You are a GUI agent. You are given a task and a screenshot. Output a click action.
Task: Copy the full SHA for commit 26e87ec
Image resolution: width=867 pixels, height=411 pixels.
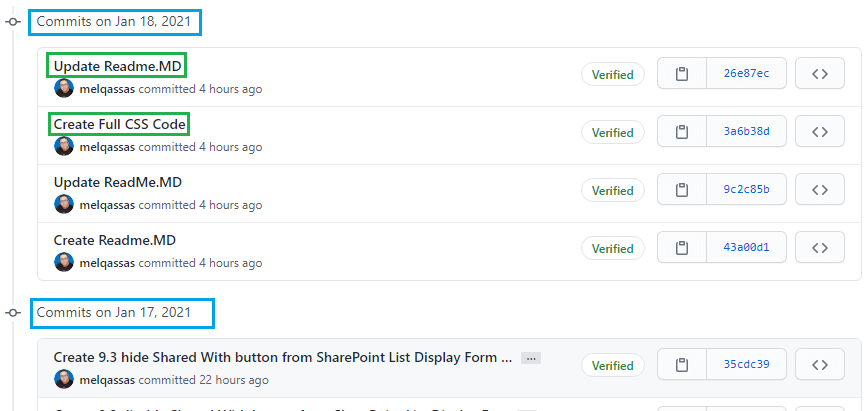[x=682, y=74]
